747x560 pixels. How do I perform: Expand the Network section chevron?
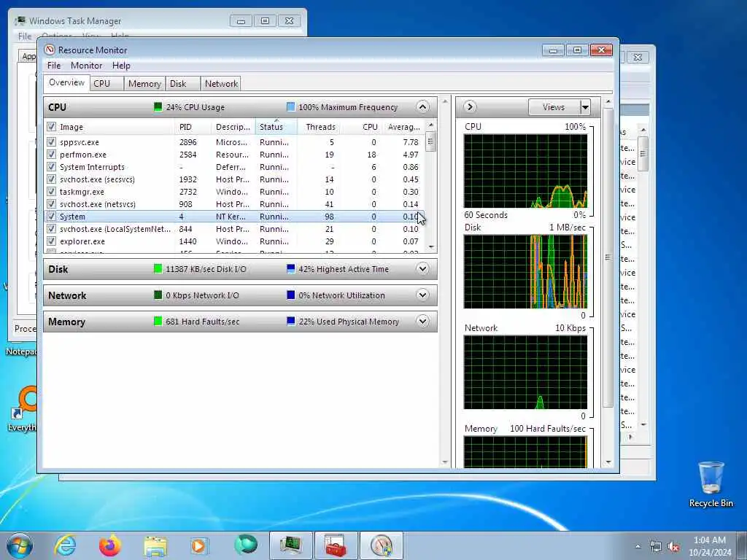click(x=422, y=295)
